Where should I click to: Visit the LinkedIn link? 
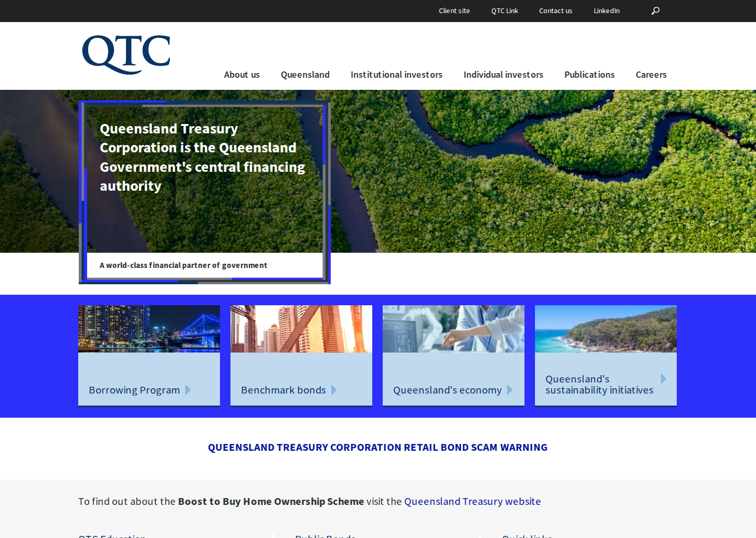[x=606, y=11]
